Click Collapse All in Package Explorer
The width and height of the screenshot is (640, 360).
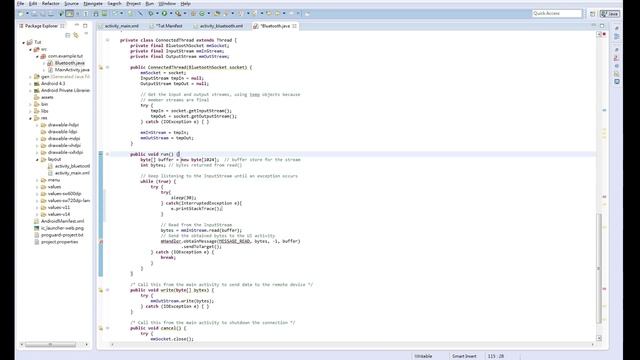pos(68,36)
